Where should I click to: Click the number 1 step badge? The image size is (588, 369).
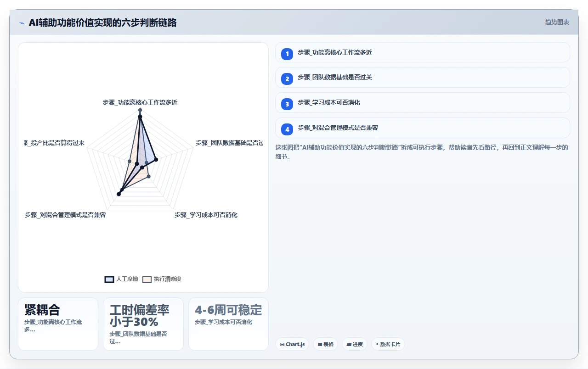coord(287,54)
